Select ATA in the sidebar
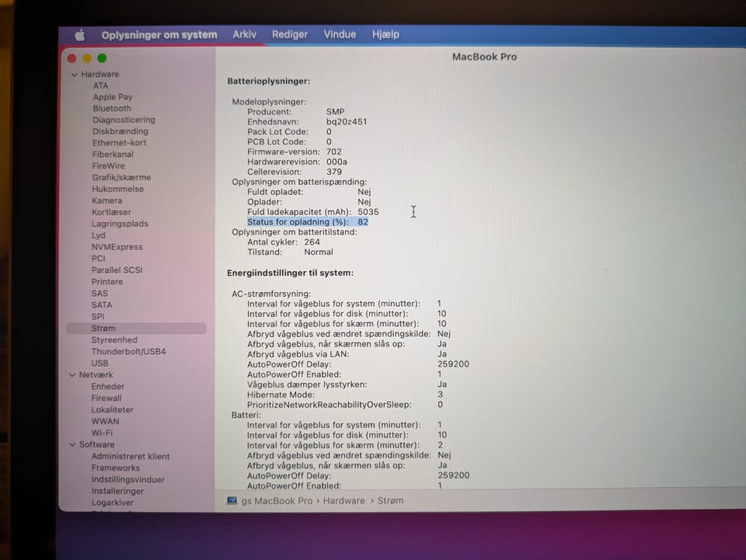This screenshot has height=560, width=746. tap(100, 85)
